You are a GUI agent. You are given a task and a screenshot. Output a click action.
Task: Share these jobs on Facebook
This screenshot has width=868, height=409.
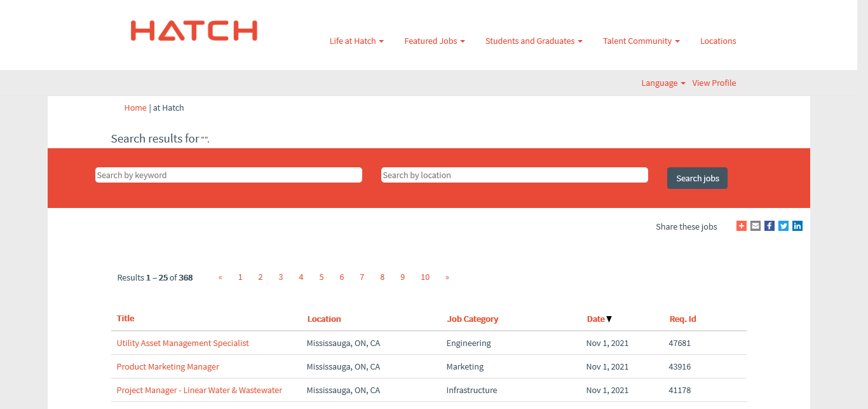(770, 226)
